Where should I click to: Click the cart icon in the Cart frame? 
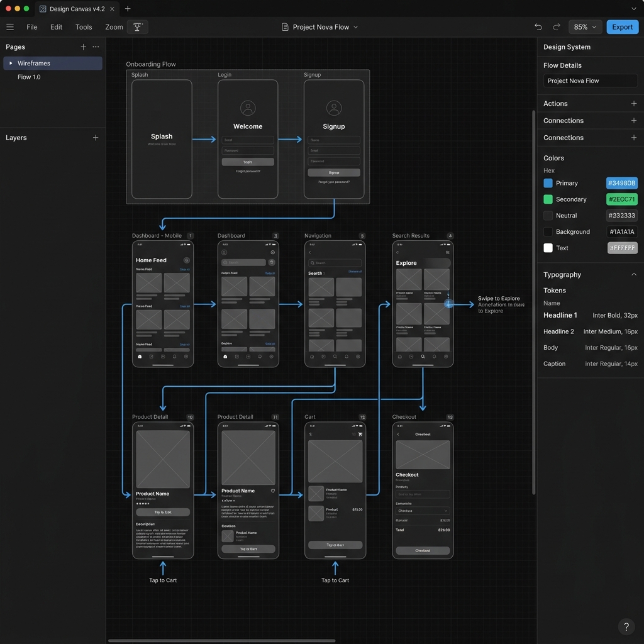tap(360, 434)
